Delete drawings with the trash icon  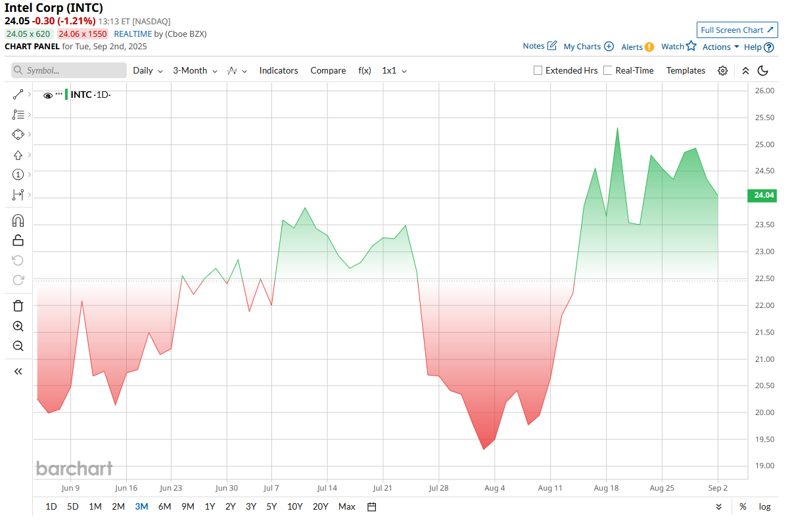[x=18, y=305]
